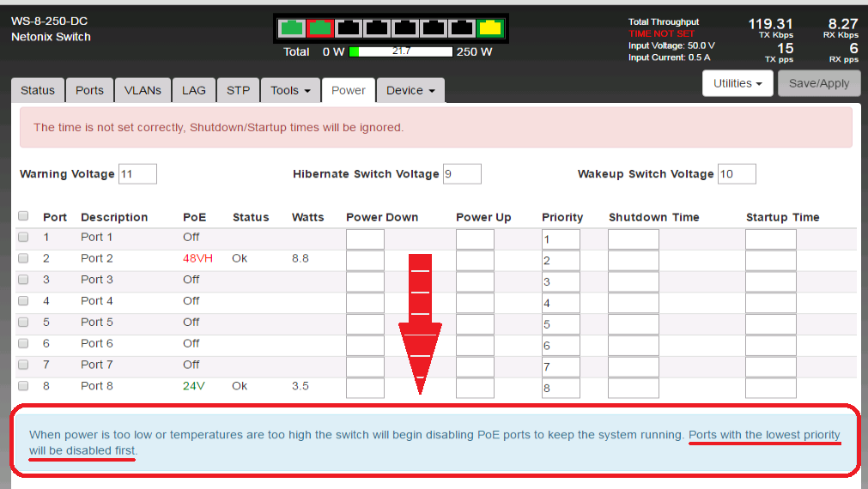This screenshot has height=489, width=868.
Task: Check the Port 1 row checkbox
Action: 23,237
